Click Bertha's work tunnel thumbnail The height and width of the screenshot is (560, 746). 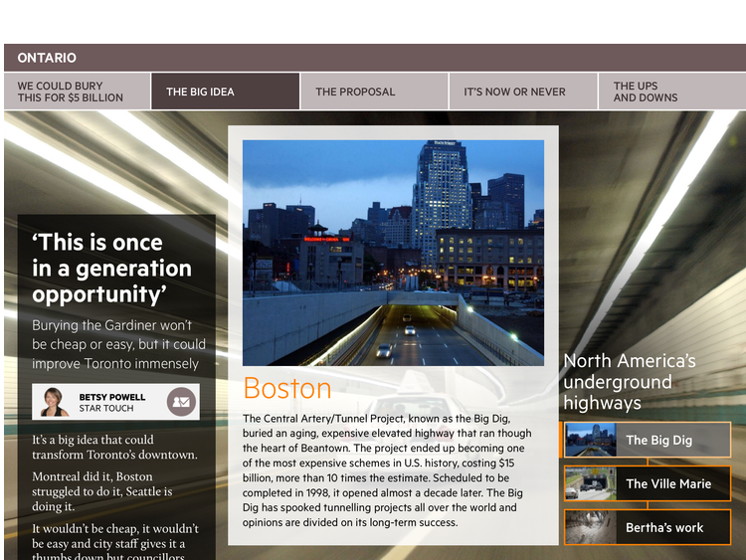tap(591, 527)
